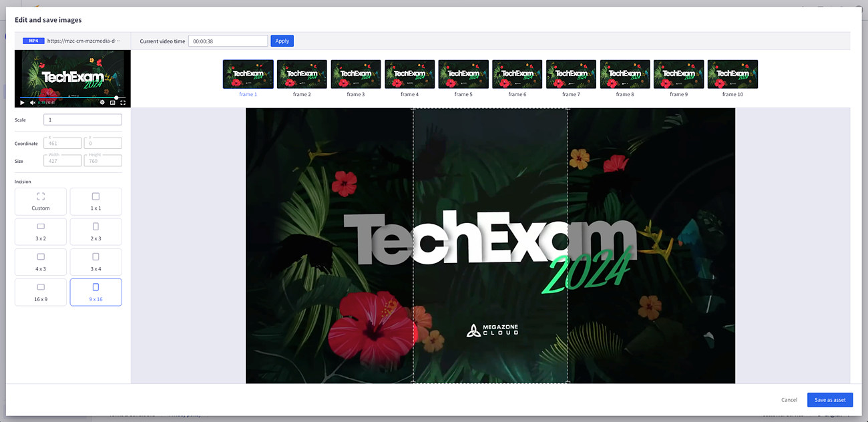This screenshot has height=422, width=868.
Task: Click the Height size field
Action: click(103, 160)
